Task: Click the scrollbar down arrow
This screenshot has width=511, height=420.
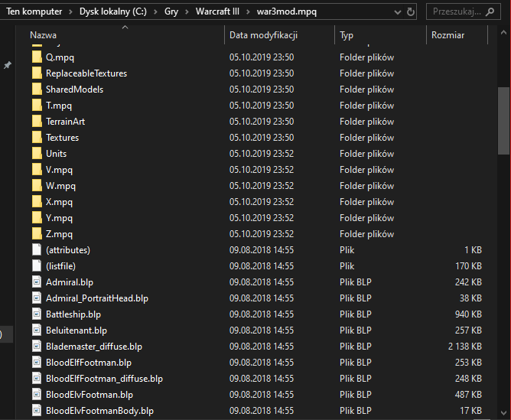Action: 503,412
